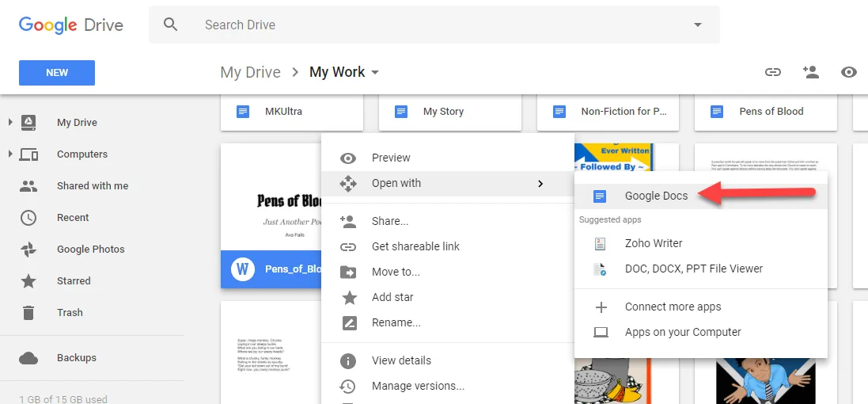Click the plus icon beside Connect more apps

coord(601,307)
